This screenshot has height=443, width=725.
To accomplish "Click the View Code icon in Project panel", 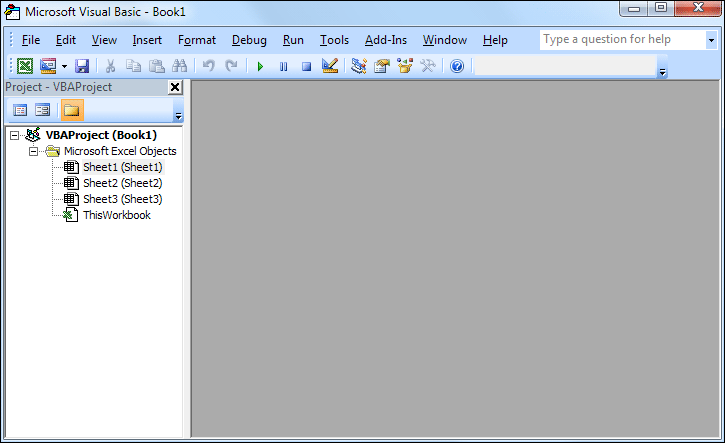I will (20, 110).
